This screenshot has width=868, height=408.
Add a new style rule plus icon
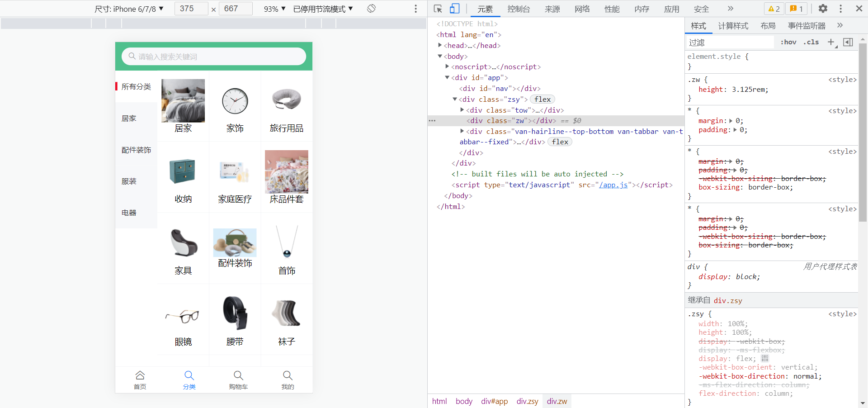[x=831, y=42]
